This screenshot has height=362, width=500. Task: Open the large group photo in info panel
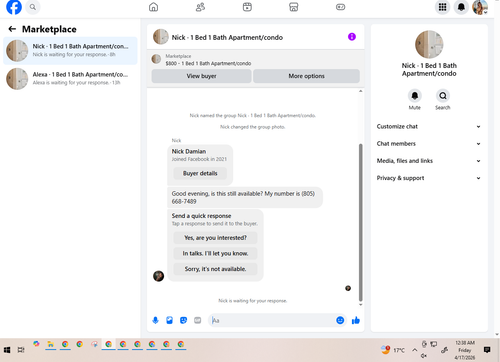[429, 44]
